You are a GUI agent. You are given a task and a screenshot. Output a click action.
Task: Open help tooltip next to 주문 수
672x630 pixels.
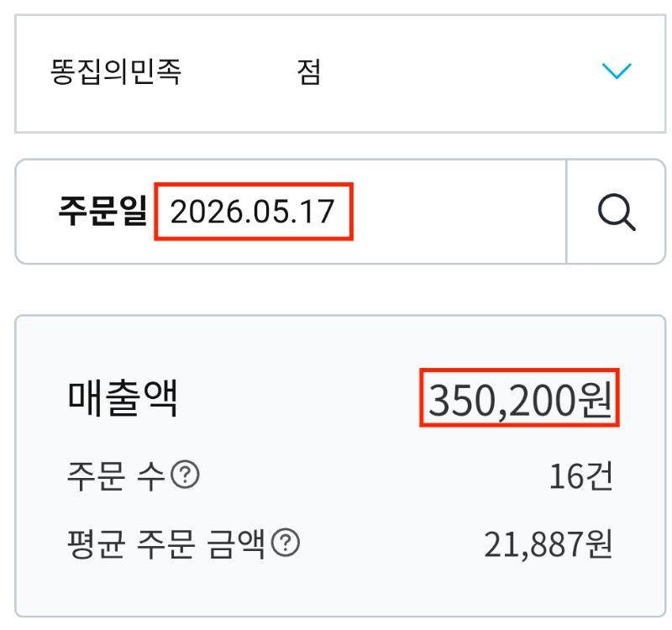point(185,475)
